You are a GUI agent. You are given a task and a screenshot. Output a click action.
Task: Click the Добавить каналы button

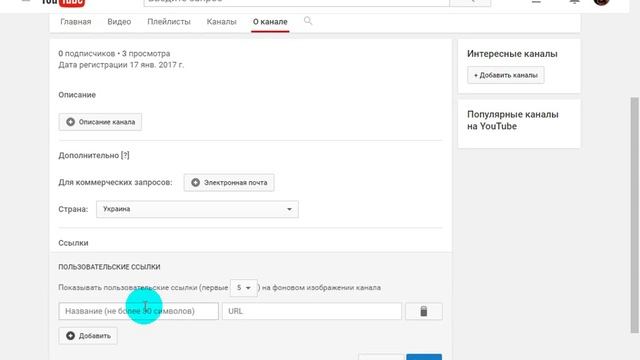(x=506, y=75)
